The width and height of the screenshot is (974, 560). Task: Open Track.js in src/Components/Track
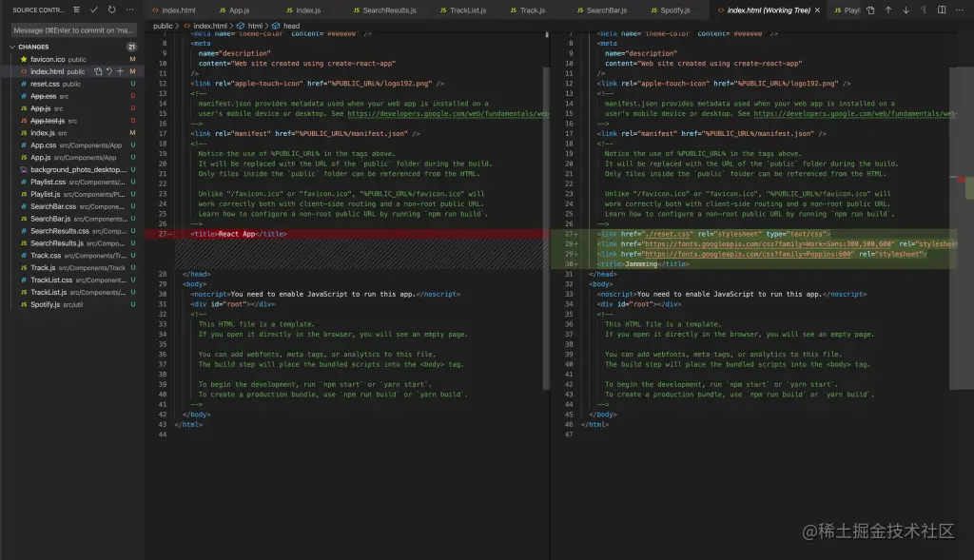coord(74,267)
